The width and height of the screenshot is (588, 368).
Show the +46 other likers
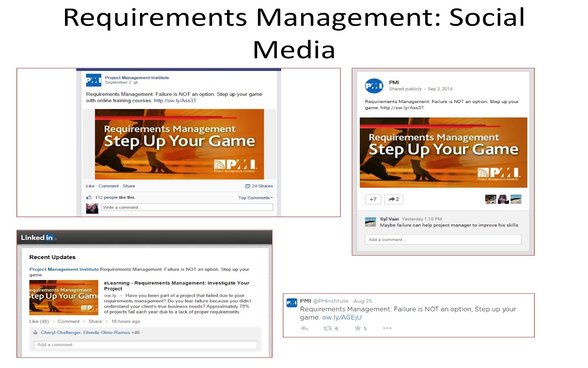(136, 332)
